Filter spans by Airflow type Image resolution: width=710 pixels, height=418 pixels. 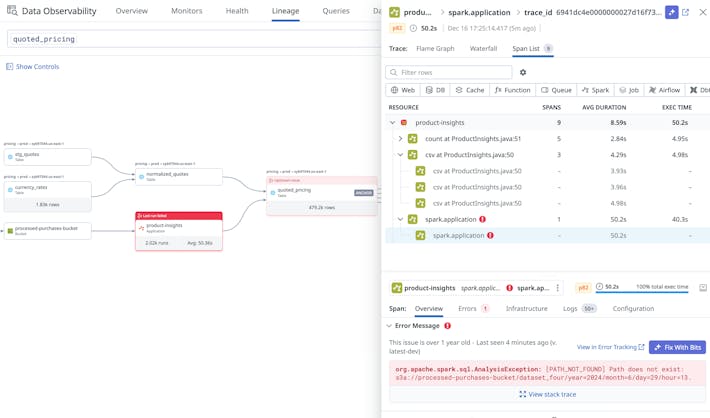(x=664, y=90)
